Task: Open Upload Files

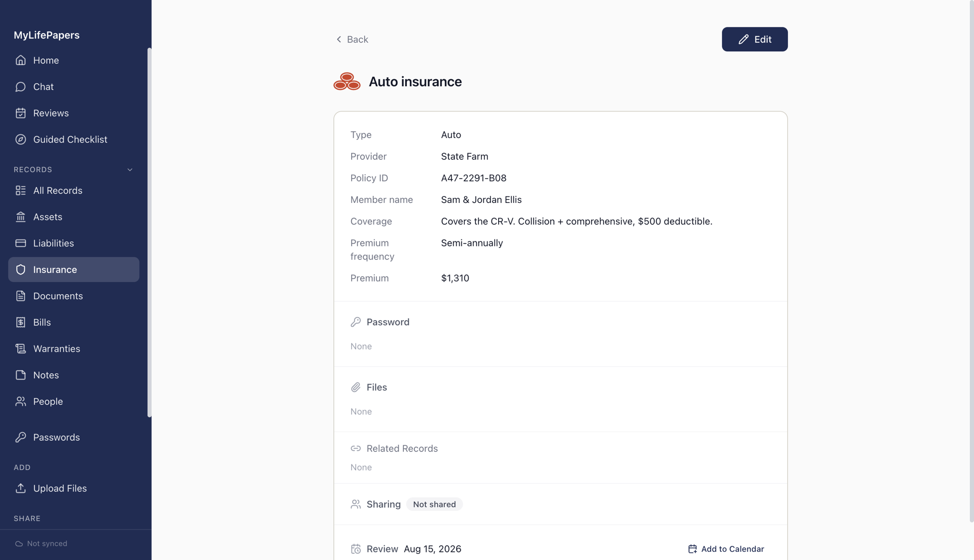Action: click(74, 488)
